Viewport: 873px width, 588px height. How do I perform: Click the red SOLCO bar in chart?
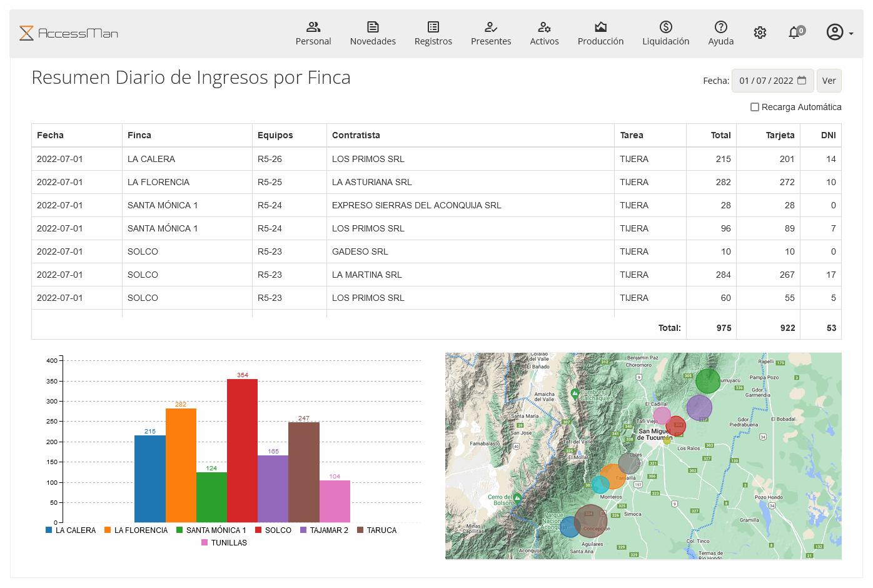(x=242, y=450)
